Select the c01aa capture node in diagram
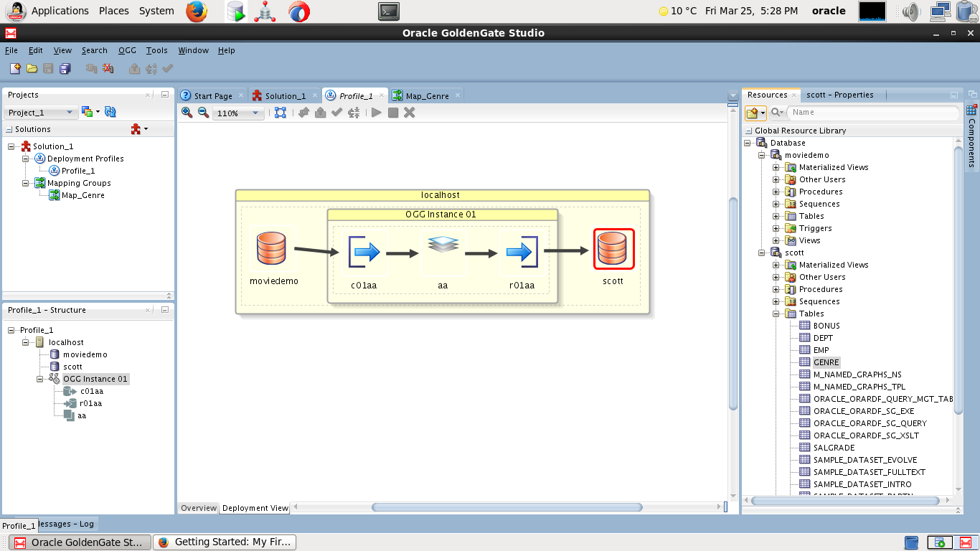Image resolution: width=980 pixels, height=551 pixels. coord(364,253)
